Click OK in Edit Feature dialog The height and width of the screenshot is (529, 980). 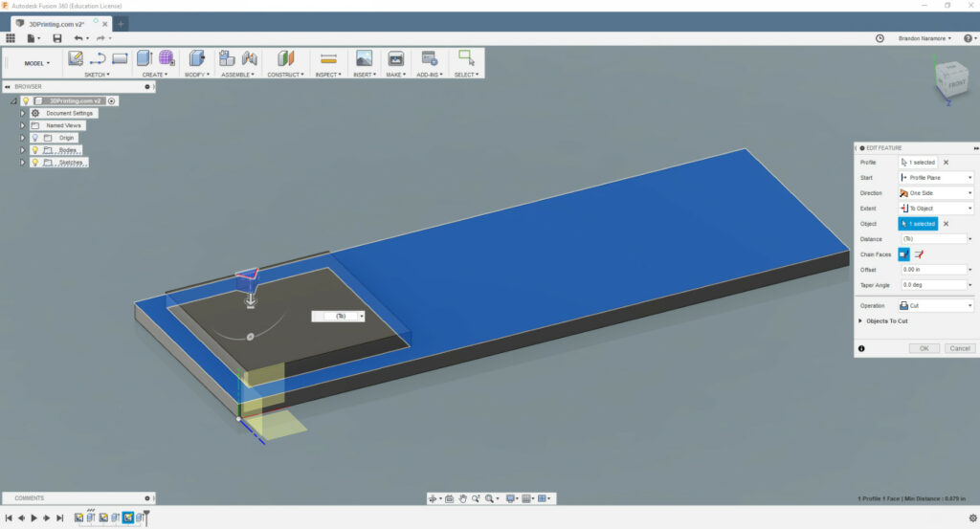pyautogui.click(x=924, y=348)
